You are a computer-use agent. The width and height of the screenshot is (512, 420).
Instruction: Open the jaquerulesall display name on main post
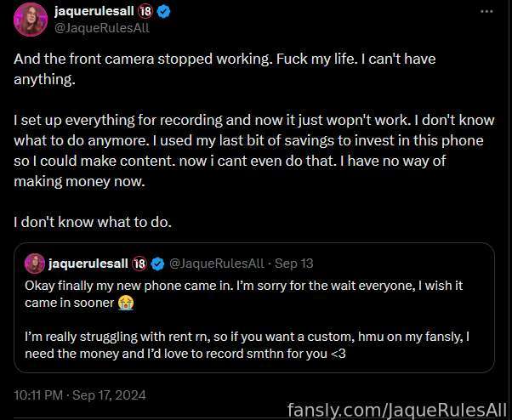coord(94,11)
